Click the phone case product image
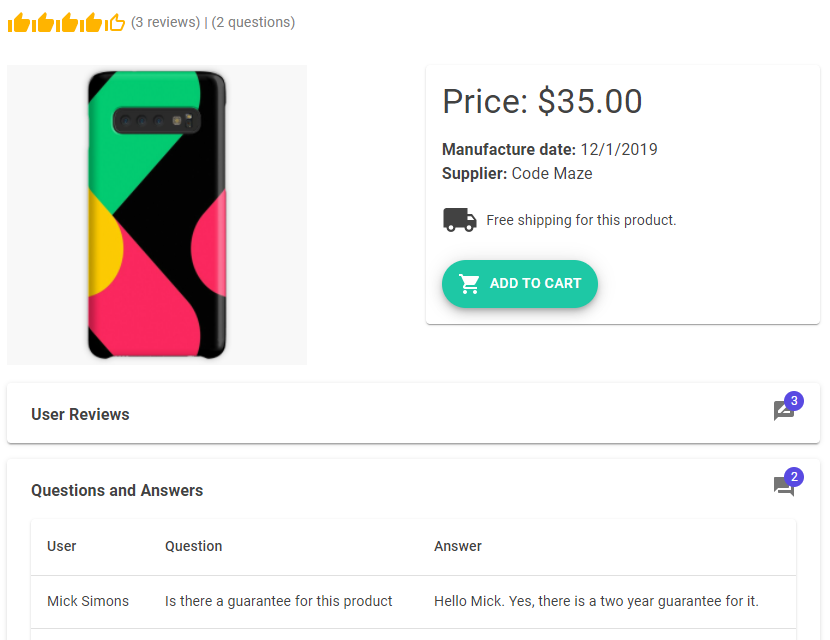 tap(157, 214)
